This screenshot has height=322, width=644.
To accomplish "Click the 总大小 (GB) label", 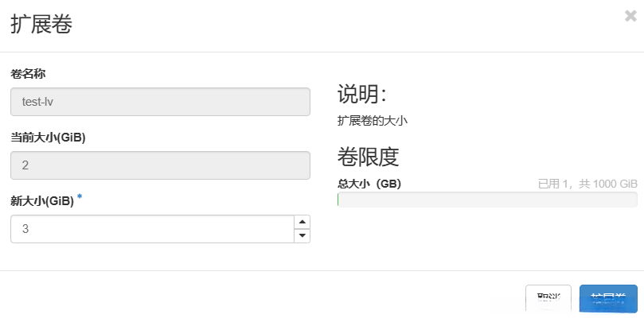I will (x=369, y=184).
